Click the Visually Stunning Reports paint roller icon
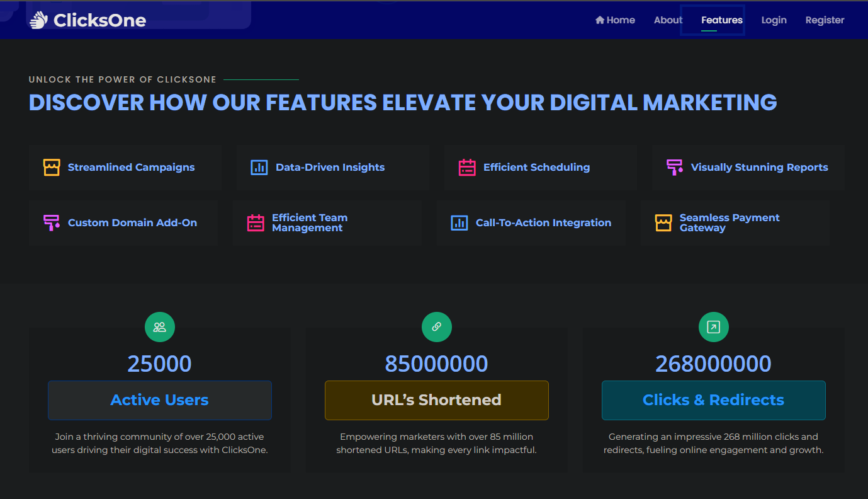868x499 pixels. coord(675,168)
